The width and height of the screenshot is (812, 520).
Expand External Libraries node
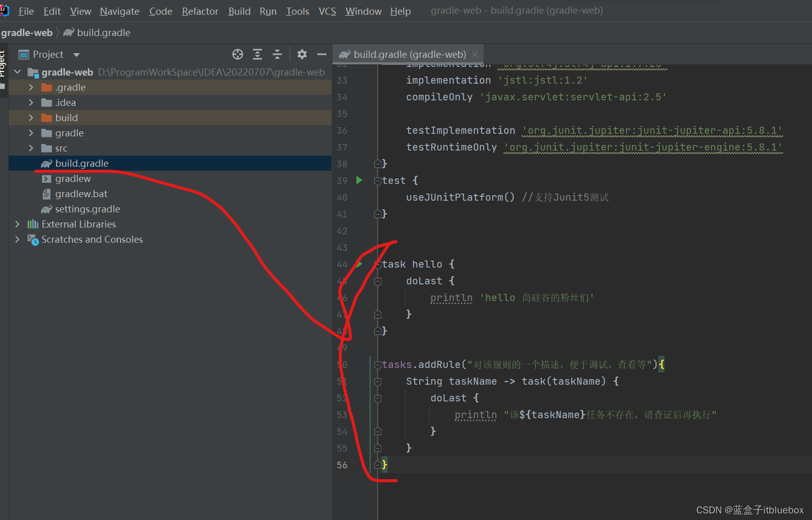tap(18, 224)
